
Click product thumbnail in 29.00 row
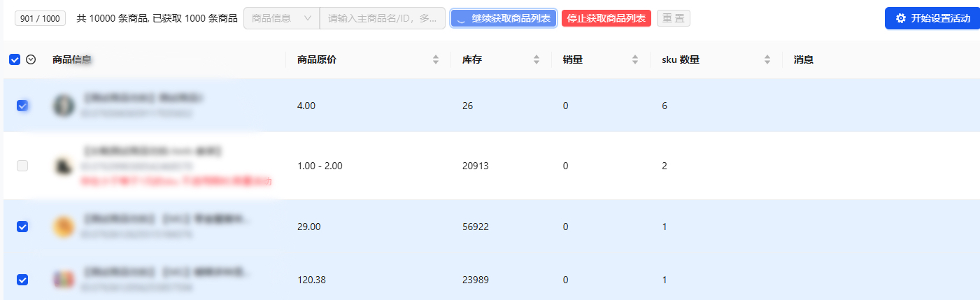click(64, 227)
